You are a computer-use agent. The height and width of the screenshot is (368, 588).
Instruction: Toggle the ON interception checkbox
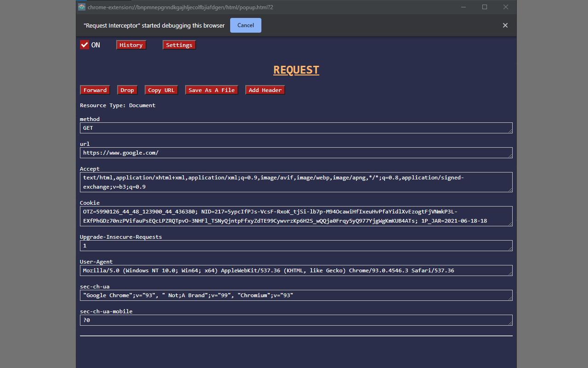[85, 45]
